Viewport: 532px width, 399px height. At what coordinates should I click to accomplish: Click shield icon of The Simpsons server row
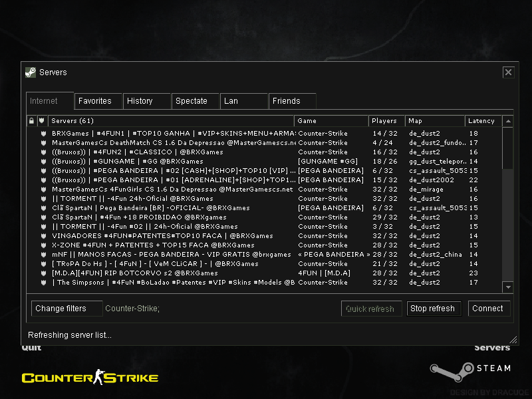[x=43, y=282]
